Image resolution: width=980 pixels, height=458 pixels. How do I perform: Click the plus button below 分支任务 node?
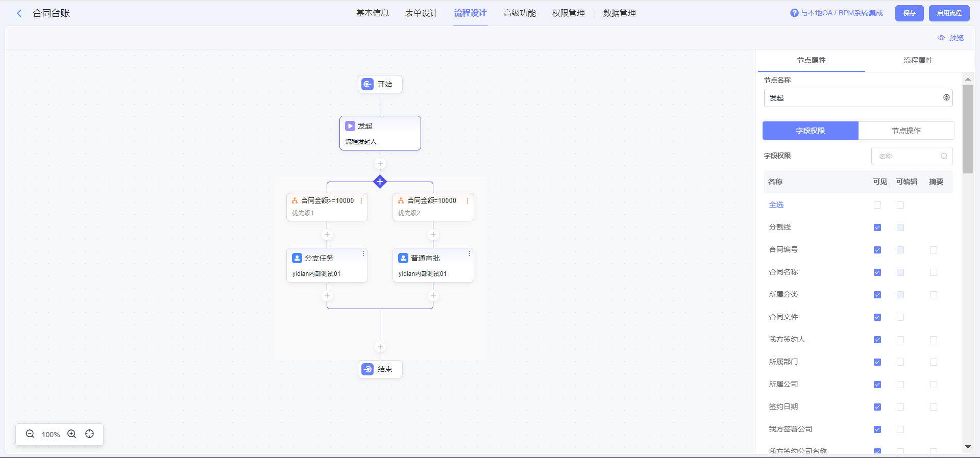(x=327, y=296)
